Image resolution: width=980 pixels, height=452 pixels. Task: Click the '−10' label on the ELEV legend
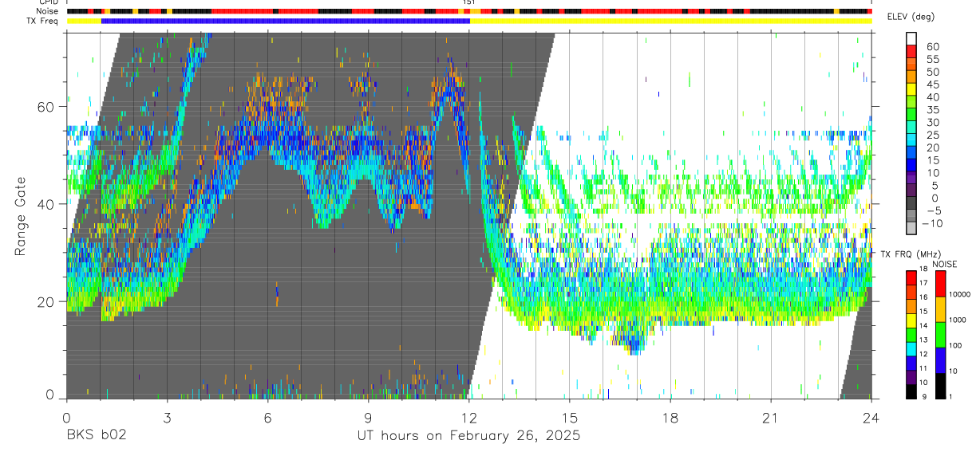click(x=931, y=223)
